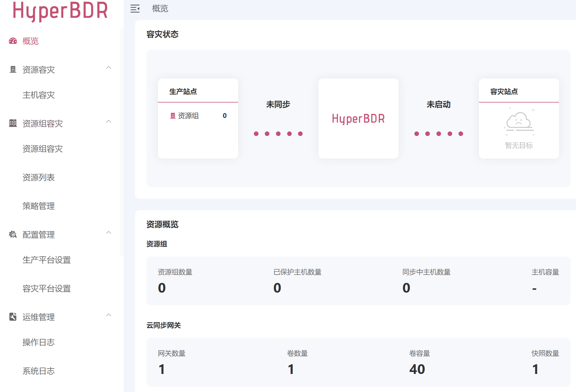Click the 生产站点 card title
The width and height of the screenshot is (576, 392).
[183, 92]
